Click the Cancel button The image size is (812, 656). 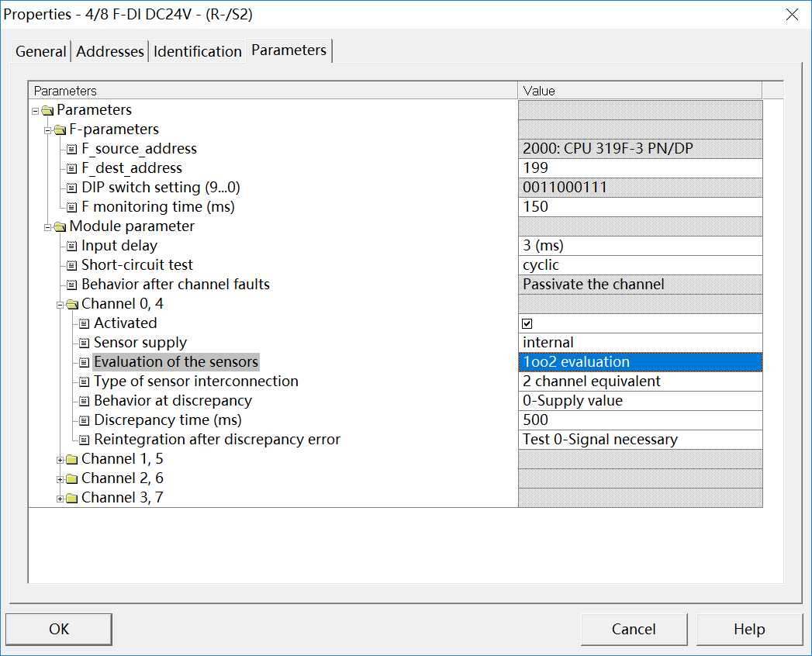[x=634, y=629]
